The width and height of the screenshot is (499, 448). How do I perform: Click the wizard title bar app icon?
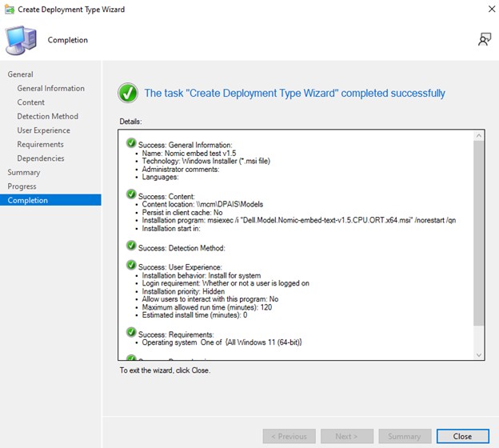click(10, 10)
